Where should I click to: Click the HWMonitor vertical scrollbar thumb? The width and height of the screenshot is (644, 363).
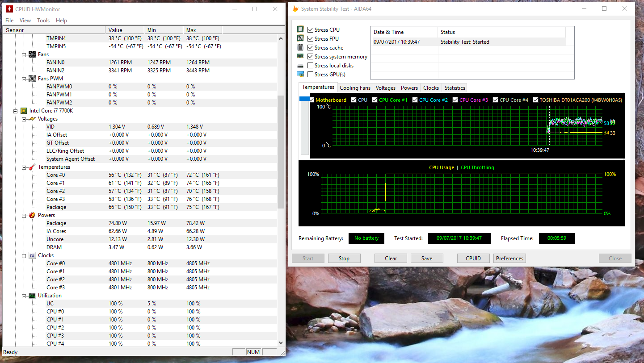[281, 152]
